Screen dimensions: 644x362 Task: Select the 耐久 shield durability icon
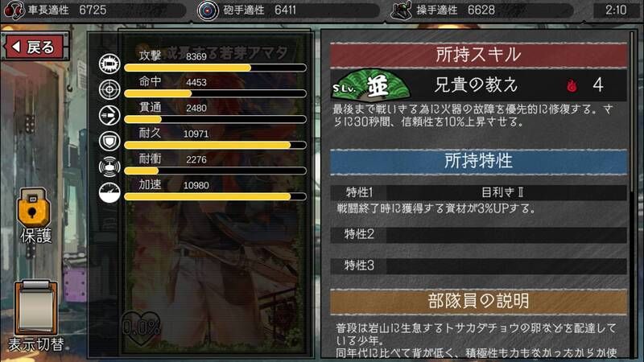click(x=109, y=142)
